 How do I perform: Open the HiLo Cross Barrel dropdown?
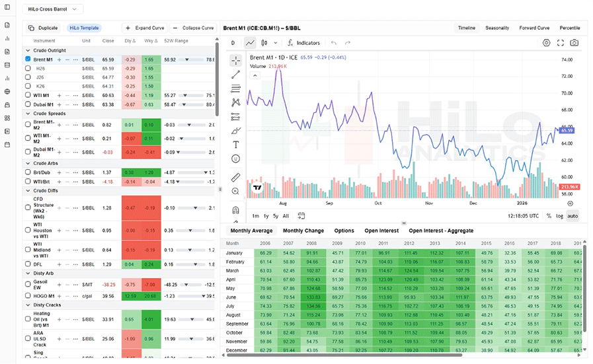pos(53,9)
